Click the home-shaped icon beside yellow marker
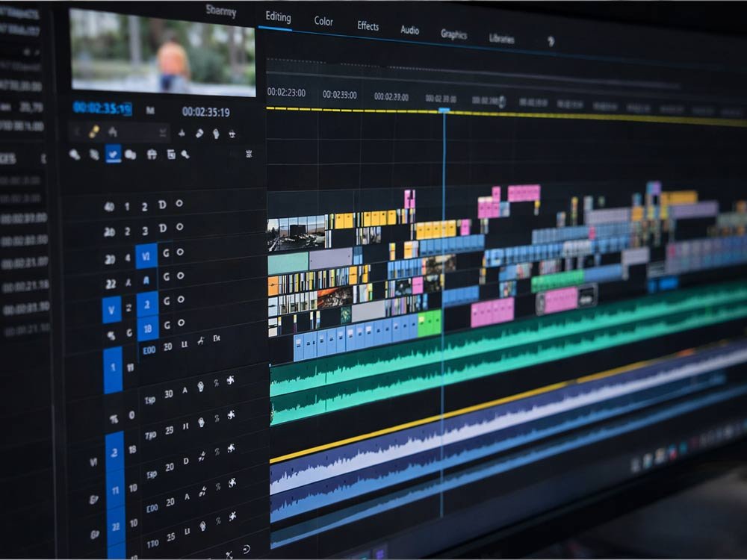 pos(113,132)
